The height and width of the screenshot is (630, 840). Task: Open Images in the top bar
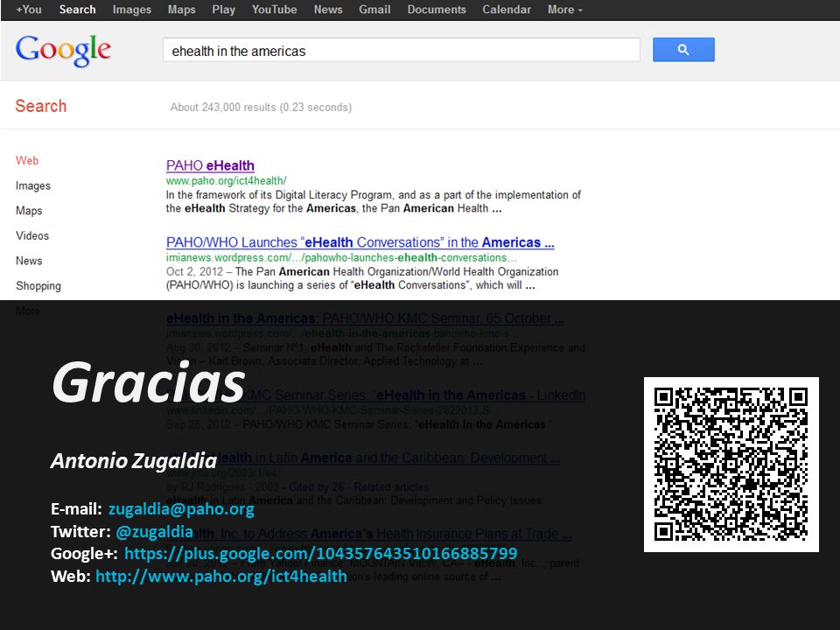click(x=132, y=10)
